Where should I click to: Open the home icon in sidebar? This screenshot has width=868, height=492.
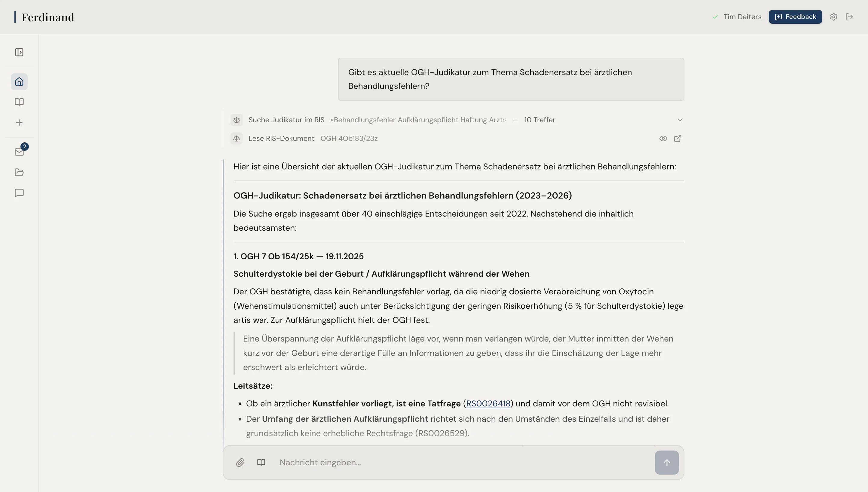(19, 82)
